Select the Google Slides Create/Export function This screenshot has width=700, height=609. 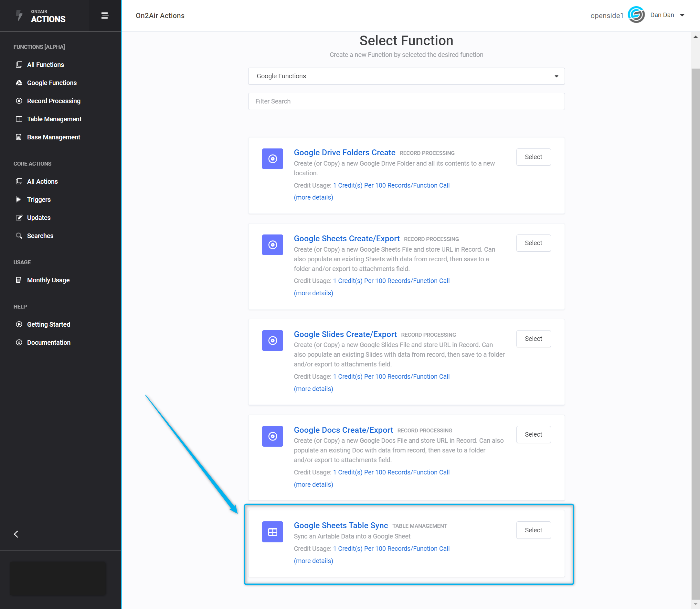tap(533, 339)
